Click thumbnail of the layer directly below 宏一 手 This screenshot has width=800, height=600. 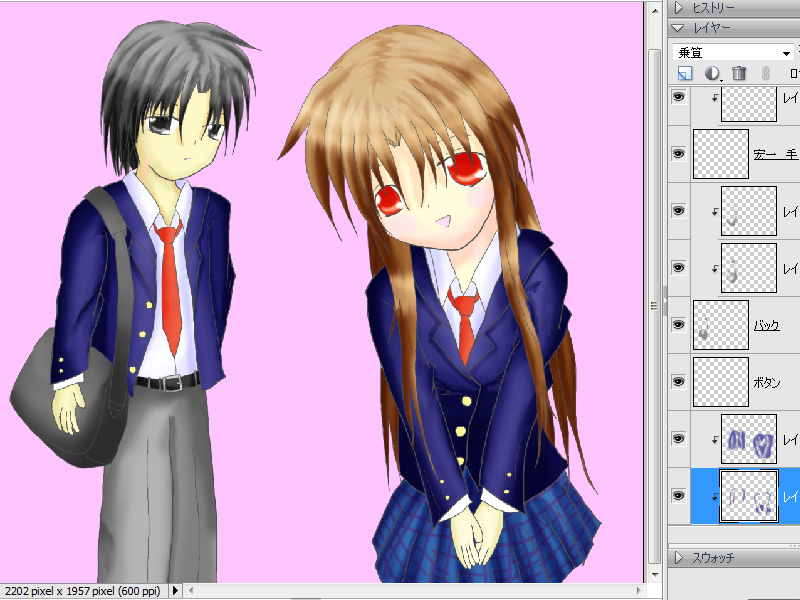(748, 211)
